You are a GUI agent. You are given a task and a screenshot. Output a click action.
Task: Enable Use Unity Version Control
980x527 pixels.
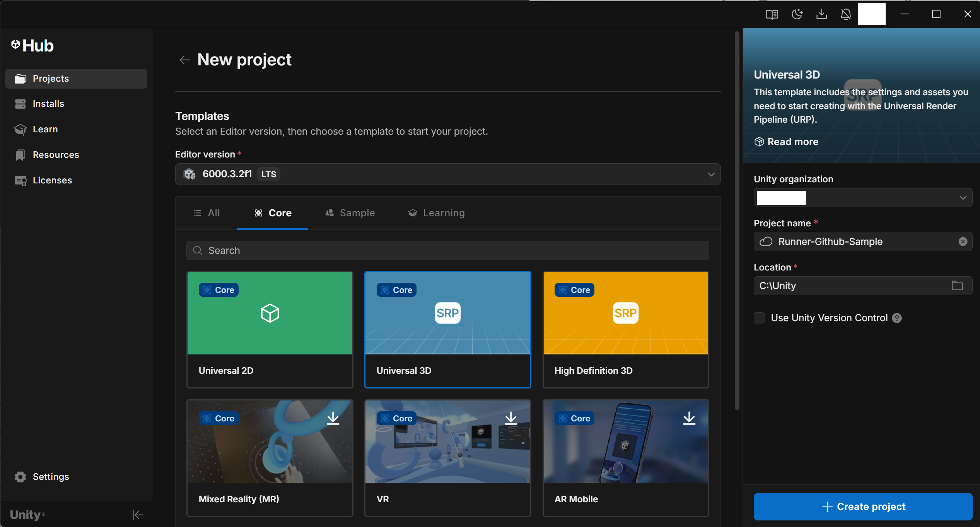[759, 318]
